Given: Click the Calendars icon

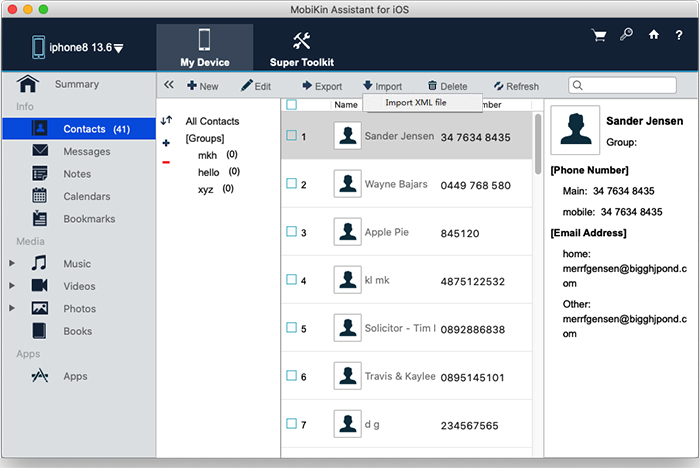Looking at the screenshot, I should click(39, 195).
